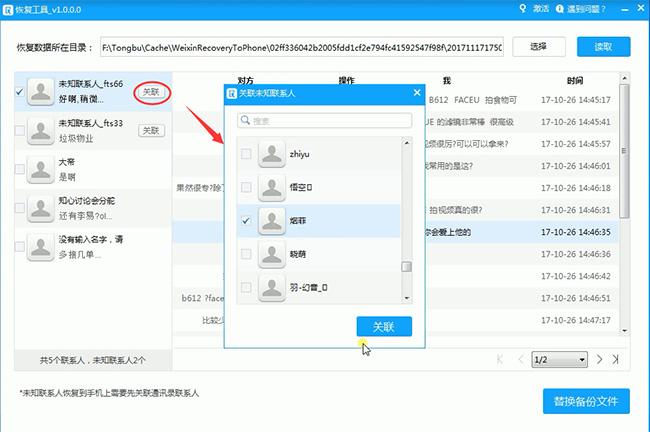Click the name zhiyu in dialog list

tap(299, 154)
